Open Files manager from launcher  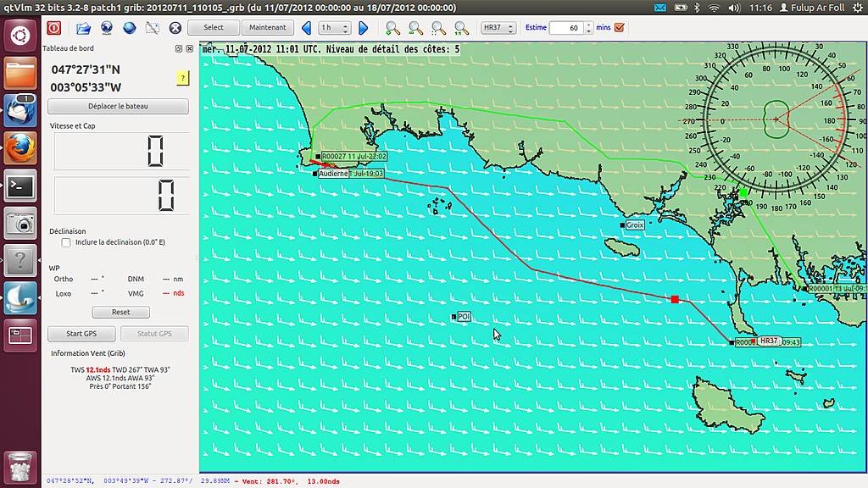20,73
